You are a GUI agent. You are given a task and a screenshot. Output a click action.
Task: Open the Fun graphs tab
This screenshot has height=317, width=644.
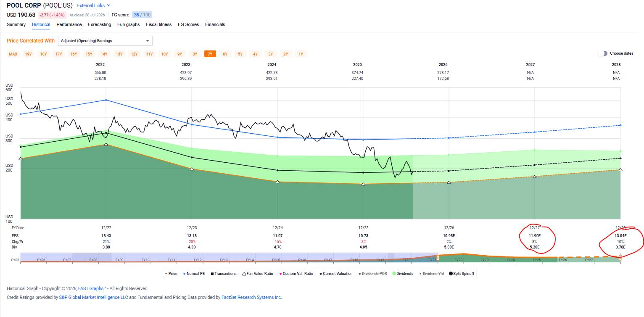point(129,24)
